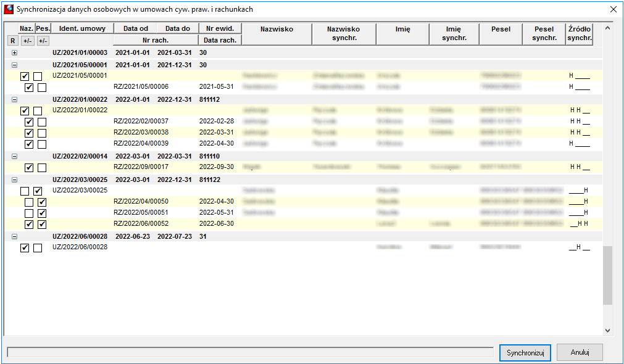Image resolution: width=624 pixels, height=364 pixels.
Task: Close the synchronization dialog
Action: click(614, 9)
